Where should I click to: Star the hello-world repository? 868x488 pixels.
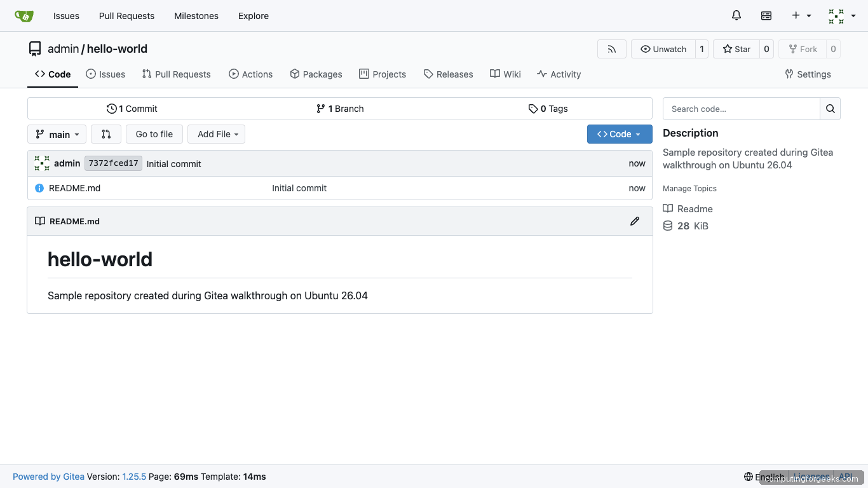736,49
